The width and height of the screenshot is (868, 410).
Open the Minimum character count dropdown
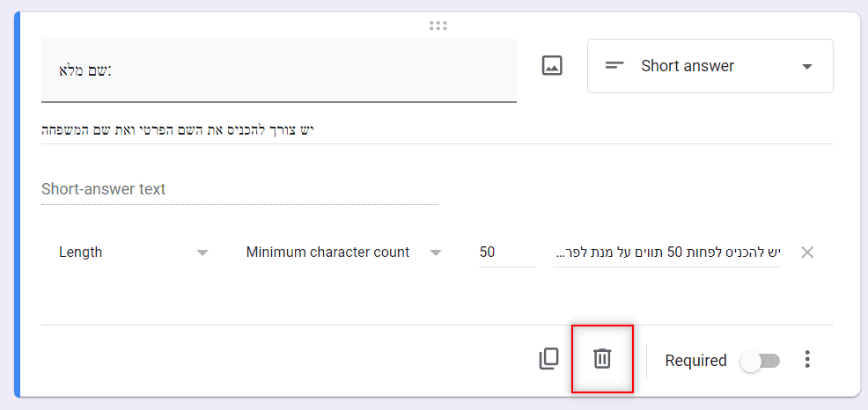click(343, 253)
